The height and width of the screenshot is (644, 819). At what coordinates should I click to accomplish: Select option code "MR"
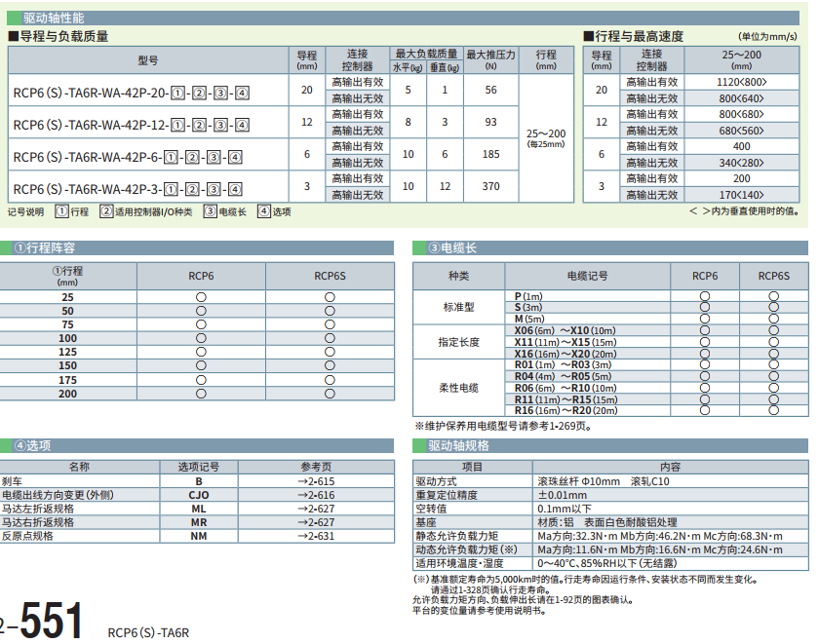point(199,522)
